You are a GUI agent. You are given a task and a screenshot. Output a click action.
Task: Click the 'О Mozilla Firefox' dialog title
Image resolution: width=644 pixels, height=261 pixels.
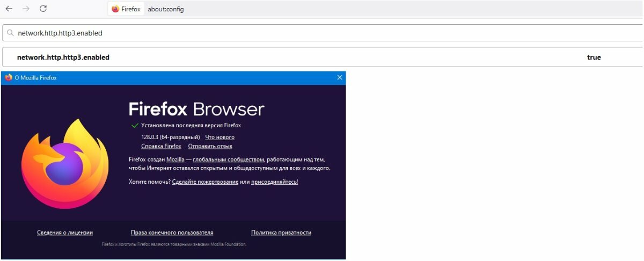point(35,78)
